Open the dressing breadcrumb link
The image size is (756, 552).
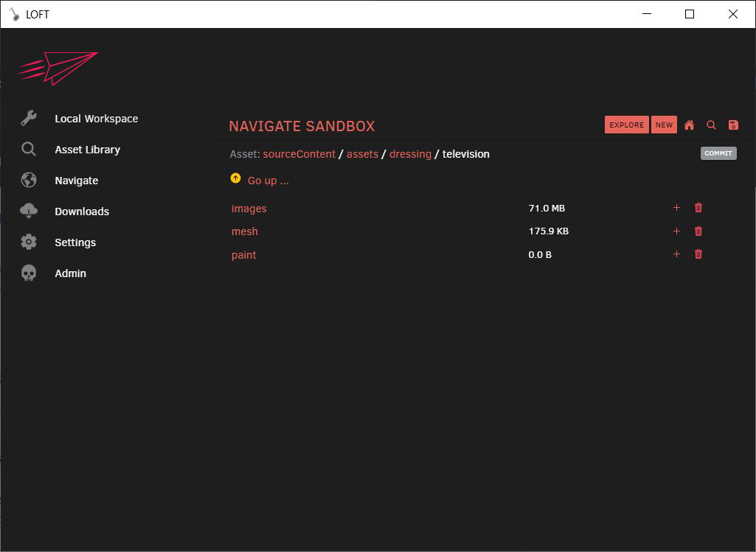coord(410,154)
